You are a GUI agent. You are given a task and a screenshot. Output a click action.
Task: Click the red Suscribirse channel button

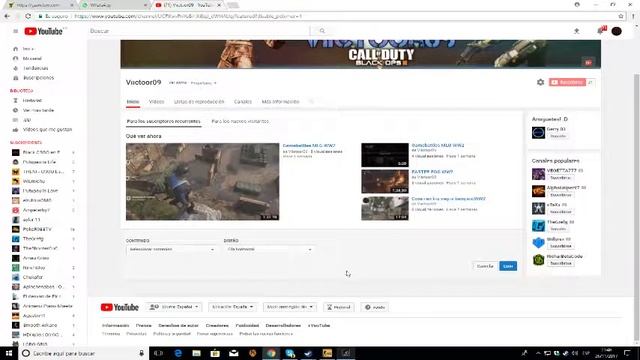point(567,82)
